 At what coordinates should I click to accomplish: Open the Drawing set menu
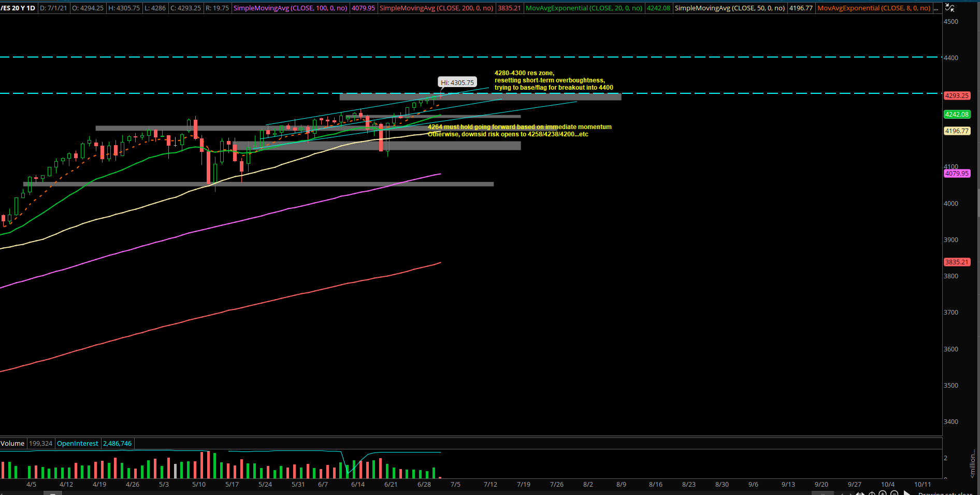coord(945,493)
